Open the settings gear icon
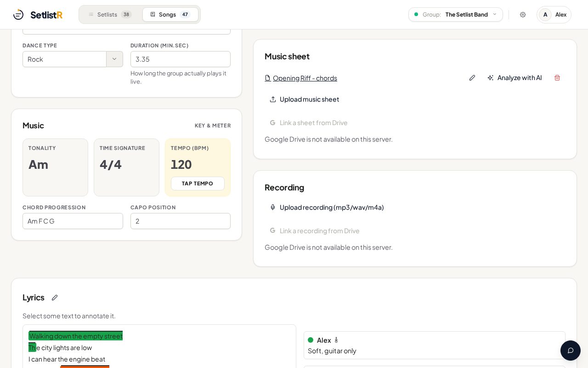The height and width of the screenshot is (368, 588). 523,15
